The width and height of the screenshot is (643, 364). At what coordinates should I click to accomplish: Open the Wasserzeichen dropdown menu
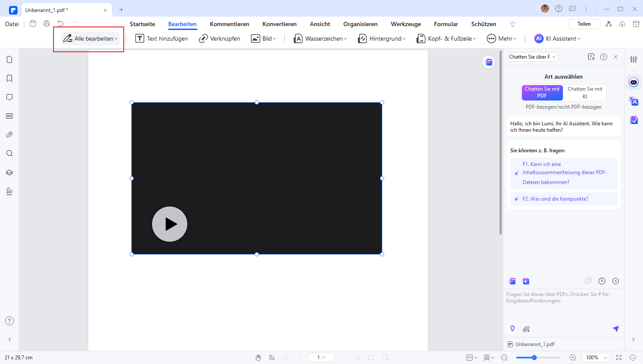click(x=320, y=38)
